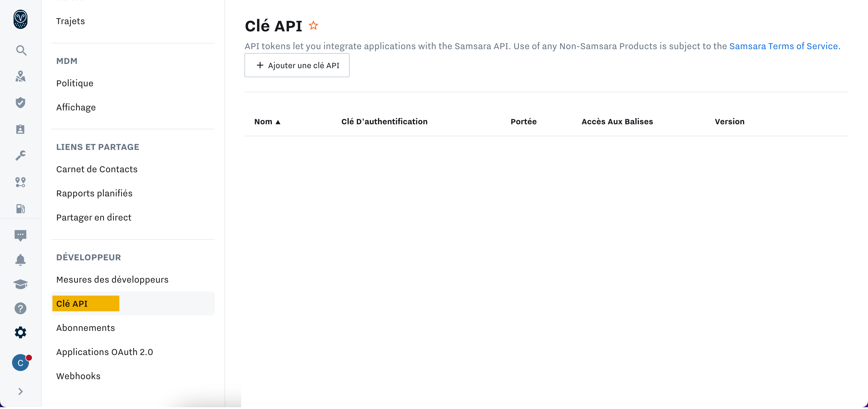
Task: Open the settings gear icon
Action: (20, 332)
